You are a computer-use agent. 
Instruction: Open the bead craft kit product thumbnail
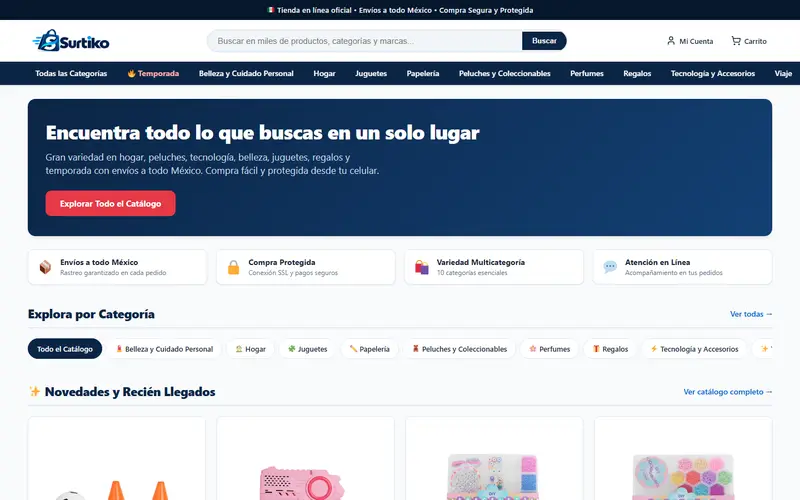click(x=494, y=459)
